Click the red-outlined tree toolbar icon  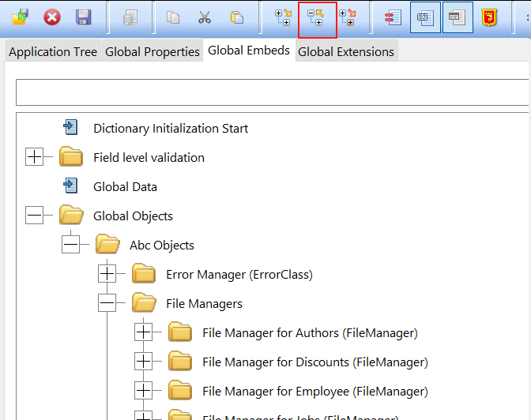pyautogui.click(x=317, y=19)
